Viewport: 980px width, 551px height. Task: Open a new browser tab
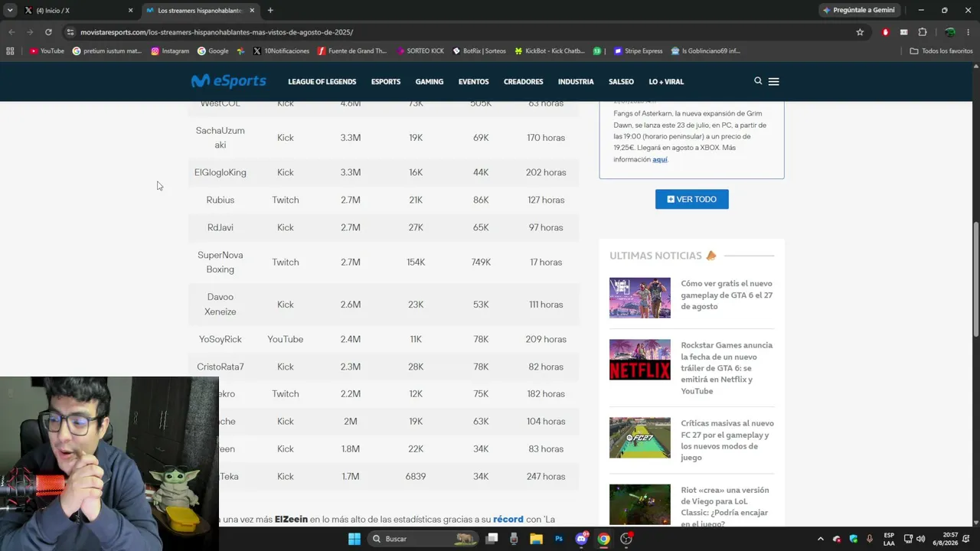(x=270, y=10)
